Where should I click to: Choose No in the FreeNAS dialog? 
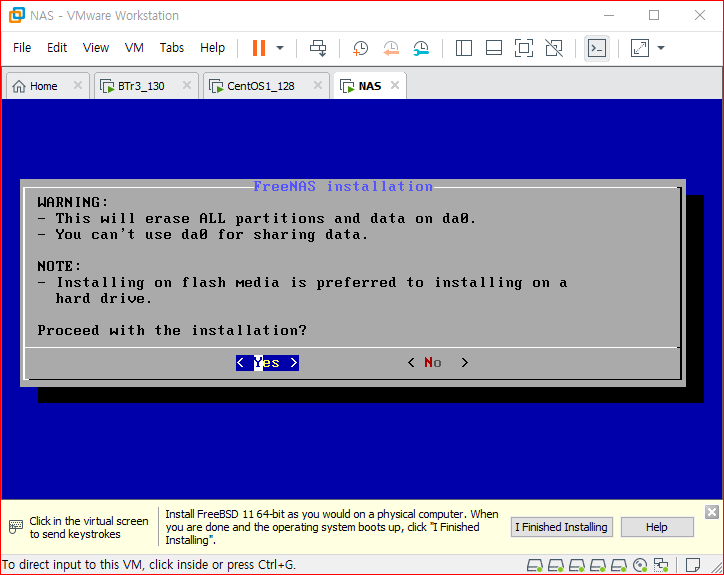click(x=438, y=363)
